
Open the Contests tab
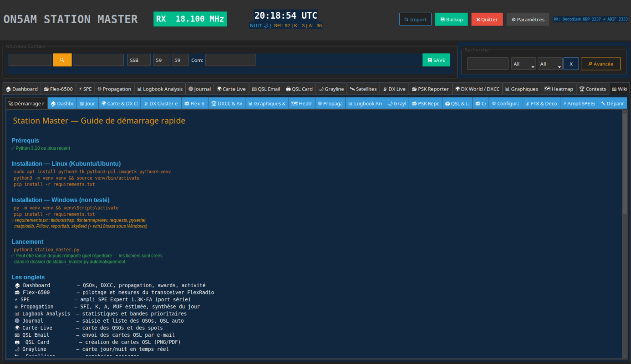click(x=593, y=89)
